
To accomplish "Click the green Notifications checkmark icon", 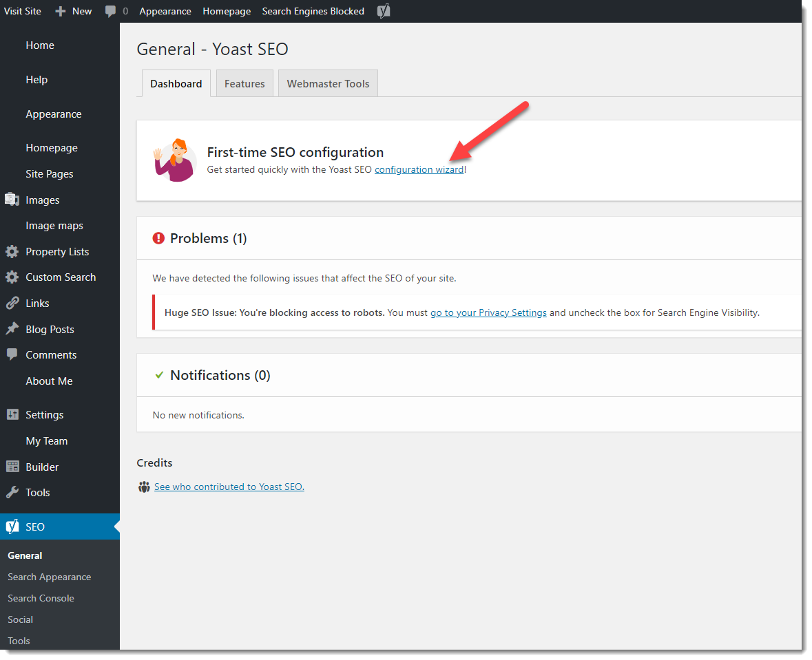I will [160, 375].
